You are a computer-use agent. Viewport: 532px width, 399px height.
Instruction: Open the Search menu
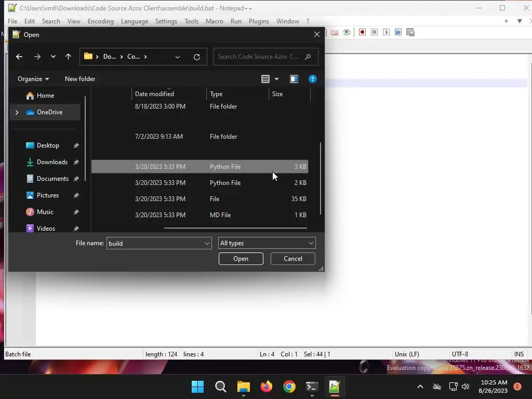(51, 21)
